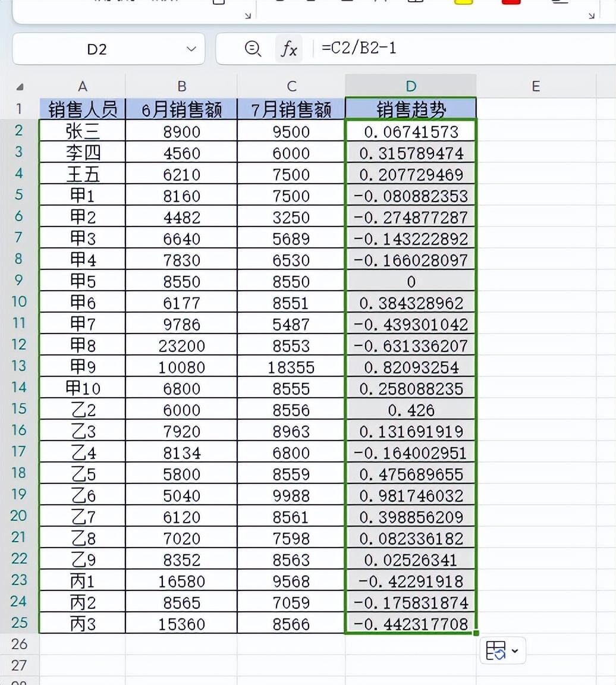Click the cell with value 15360
The height and width of the screenshot is (685, 616).
pos(181,623)
